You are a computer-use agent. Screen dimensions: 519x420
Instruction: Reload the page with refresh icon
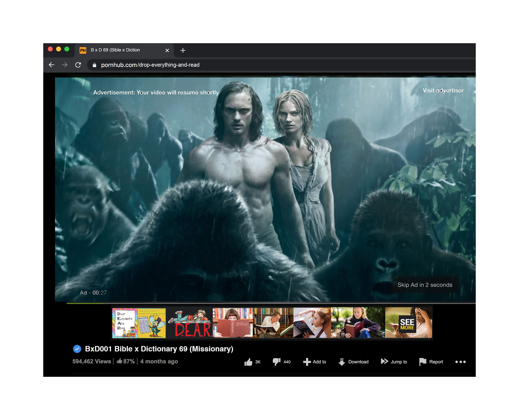[78, 65]
